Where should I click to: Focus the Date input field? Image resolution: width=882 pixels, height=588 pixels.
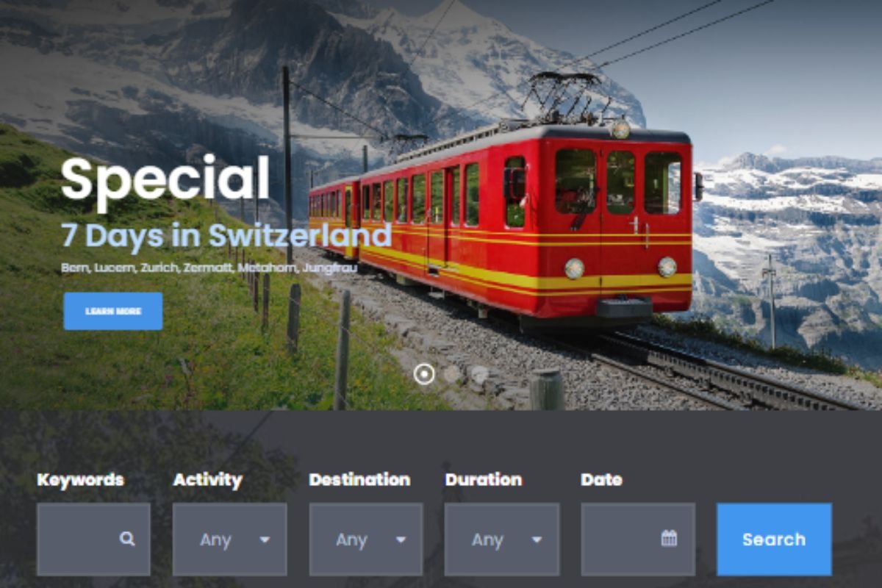point(638,539)
